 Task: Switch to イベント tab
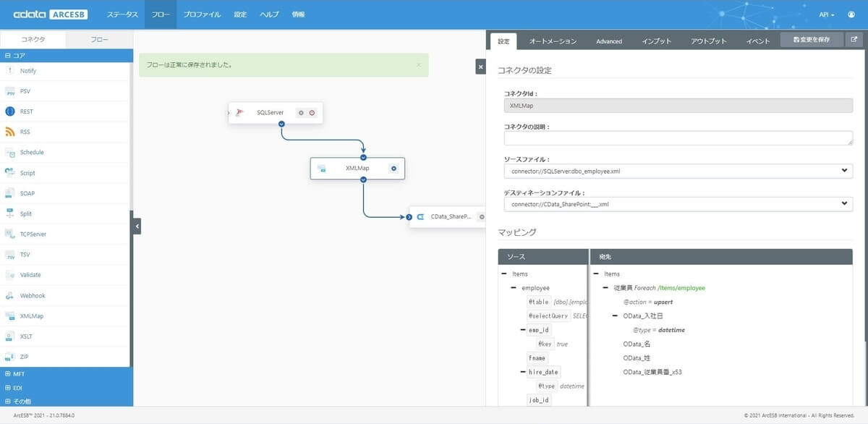click(x=758, y=41)
